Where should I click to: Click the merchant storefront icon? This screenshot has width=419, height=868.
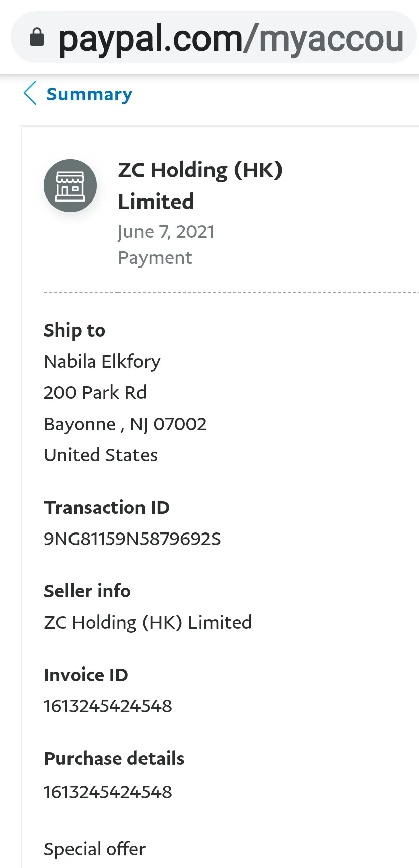tap(70, 186)
